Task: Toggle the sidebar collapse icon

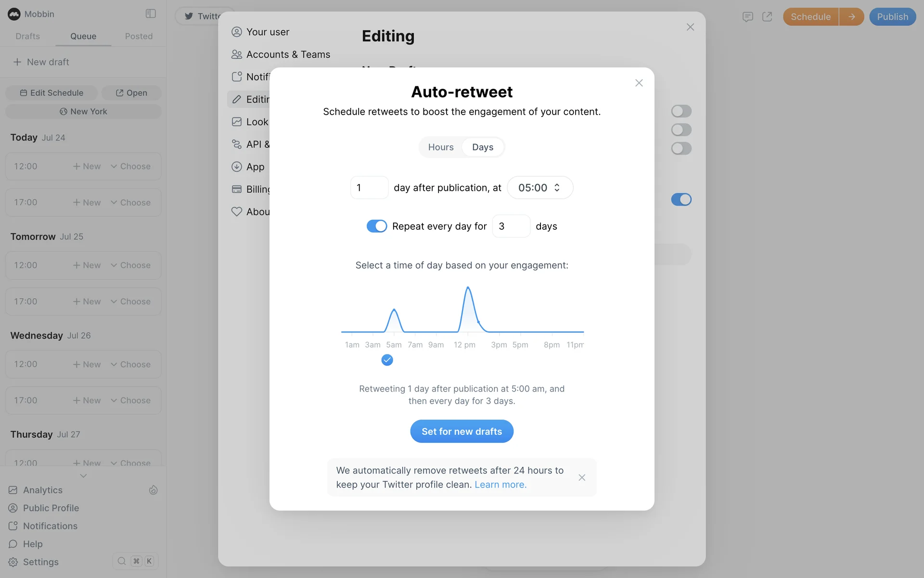Action: 151,13
